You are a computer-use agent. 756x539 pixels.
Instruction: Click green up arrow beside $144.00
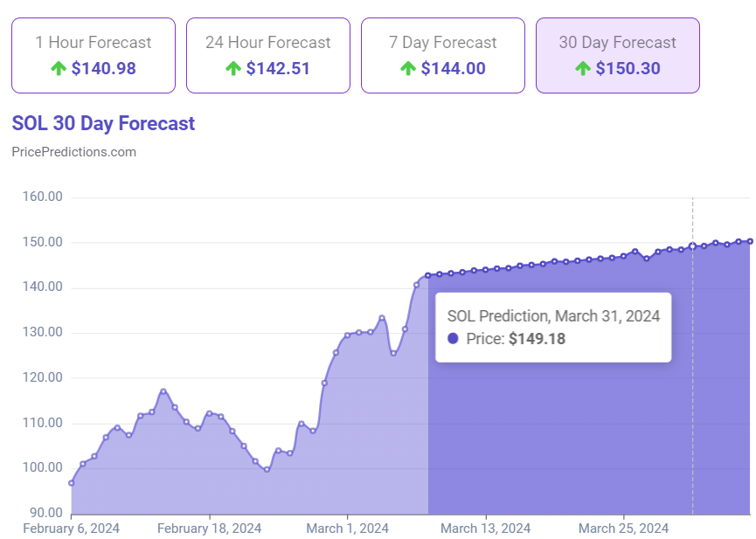click(x=408, y=68)
